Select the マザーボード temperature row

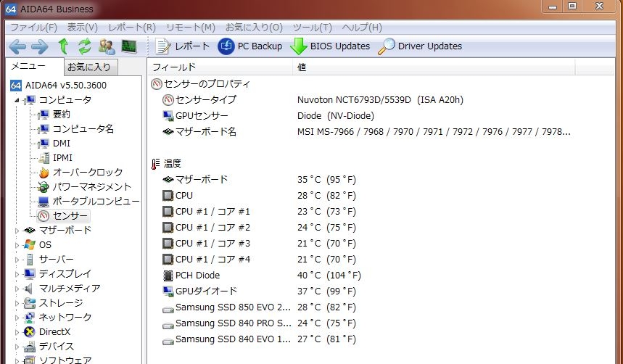point(259,180)
